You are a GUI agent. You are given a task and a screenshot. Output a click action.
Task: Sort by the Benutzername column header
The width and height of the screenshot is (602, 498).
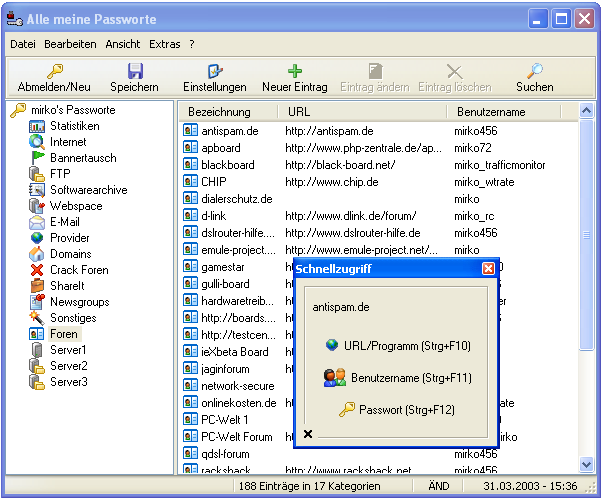coord(504,112)
